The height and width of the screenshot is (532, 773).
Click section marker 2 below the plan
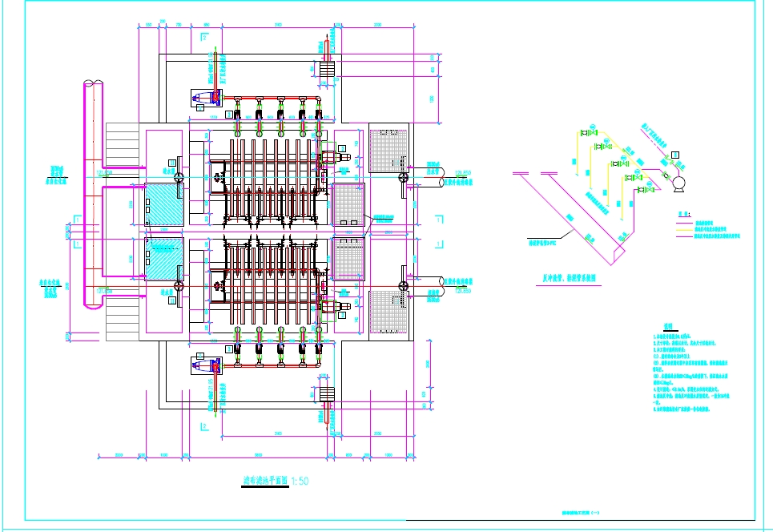[203, 426]
